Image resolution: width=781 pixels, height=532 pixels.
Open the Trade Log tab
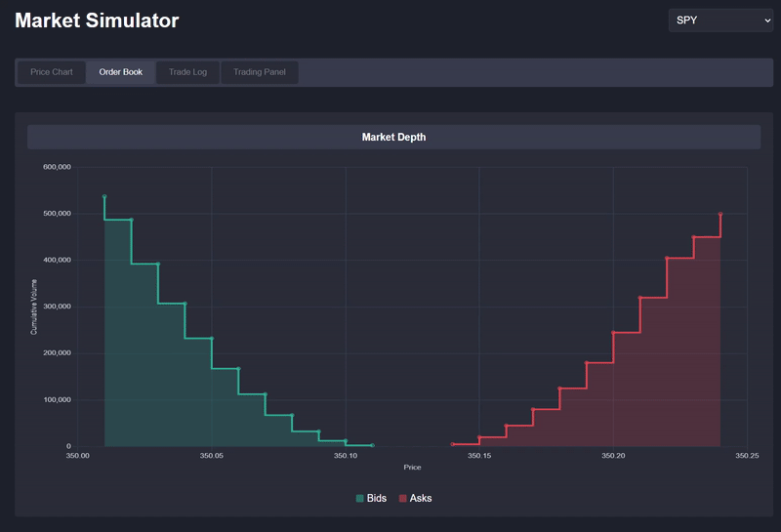(x=187, y=72)
